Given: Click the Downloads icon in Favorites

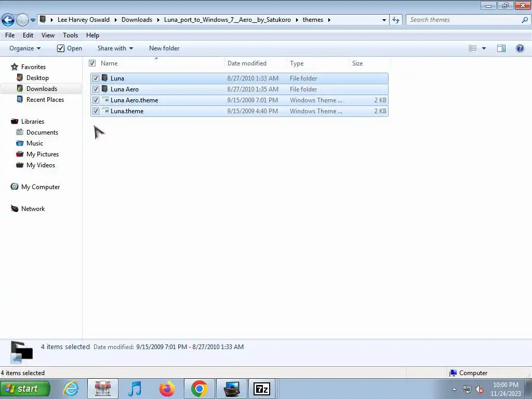Looking at the screenshot, I should click(20, 88).
